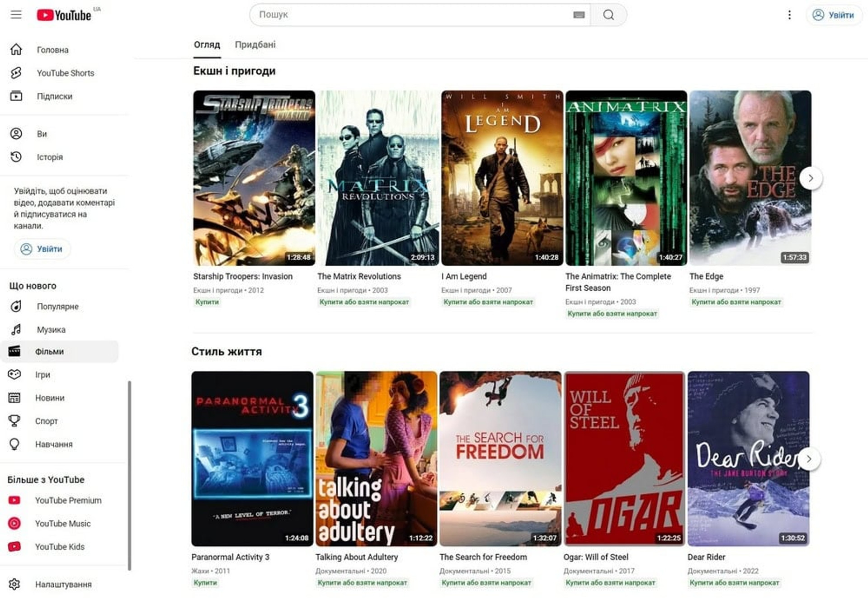
Task: Click the YouTube Kids icon
Action: pos(14,546)
